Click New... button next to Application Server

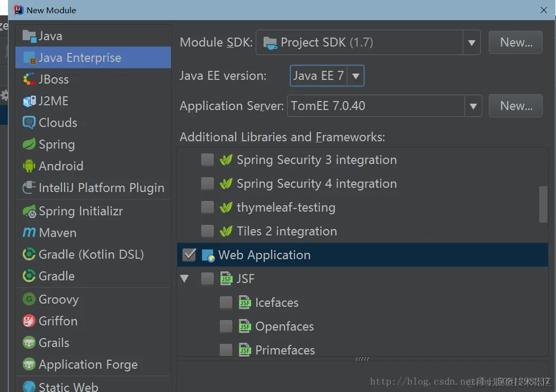[516, 105]
